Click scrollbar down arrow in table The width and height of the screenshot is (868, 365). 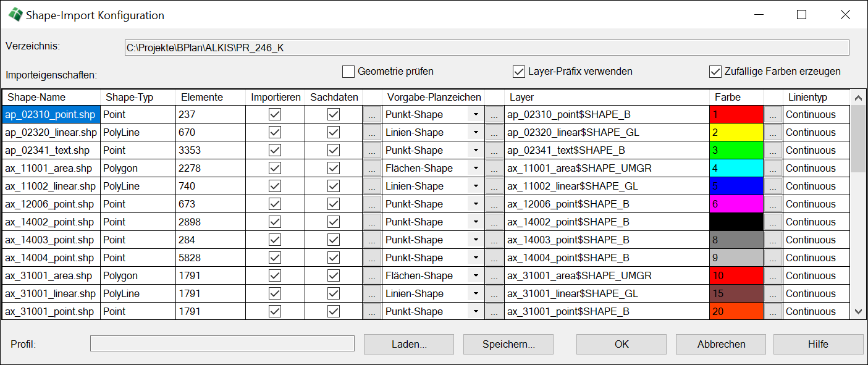tap(858, 312)
